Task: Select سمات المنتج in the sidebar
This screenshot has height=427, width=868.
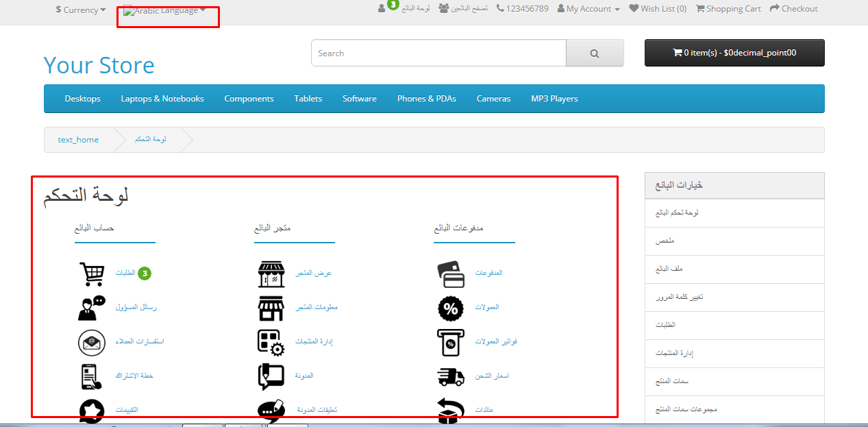Action: (734, 382)
